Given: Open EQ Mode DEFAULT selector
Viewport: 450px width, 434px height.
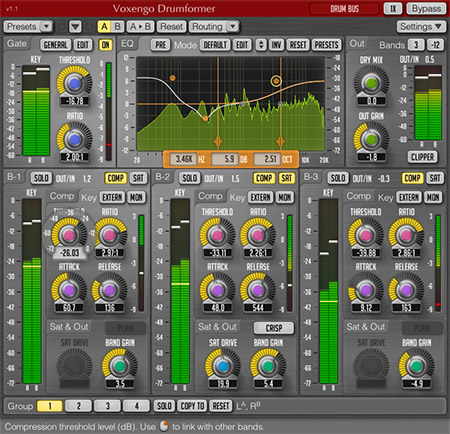Looking at the screenshot, I should [x=215, y=45].
